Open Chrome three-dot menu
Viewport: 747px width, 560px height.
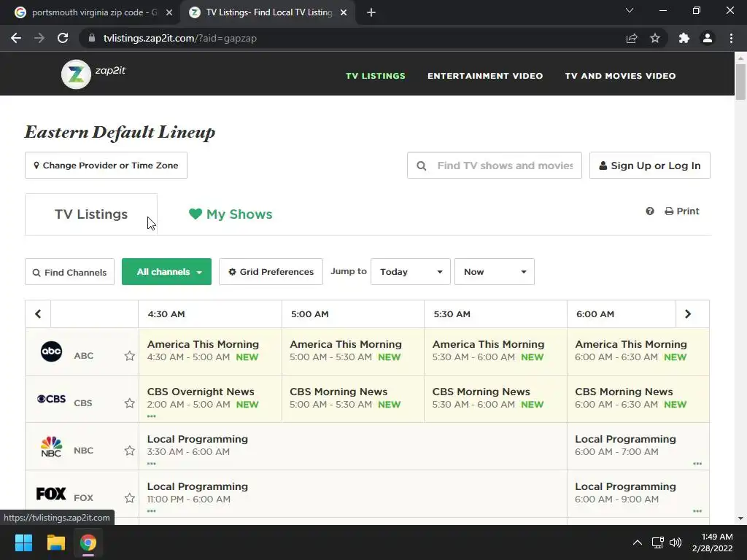coord(731,38)
